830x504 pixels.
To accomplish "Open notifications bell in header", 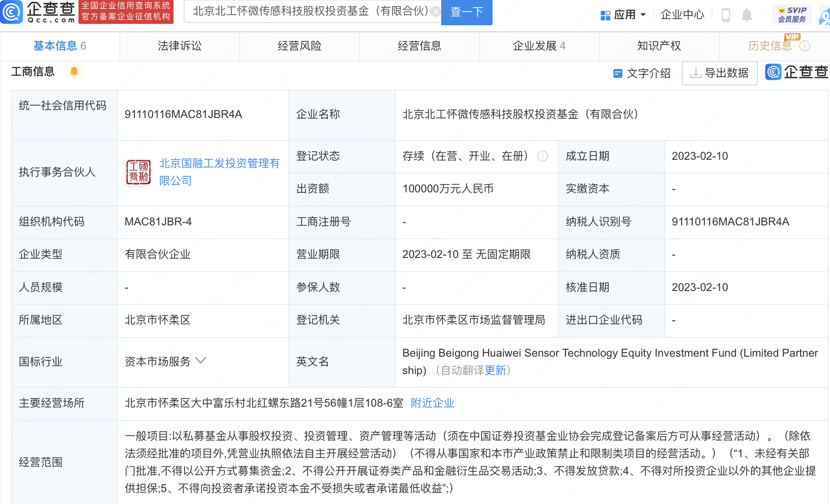I will coord(747,15).
